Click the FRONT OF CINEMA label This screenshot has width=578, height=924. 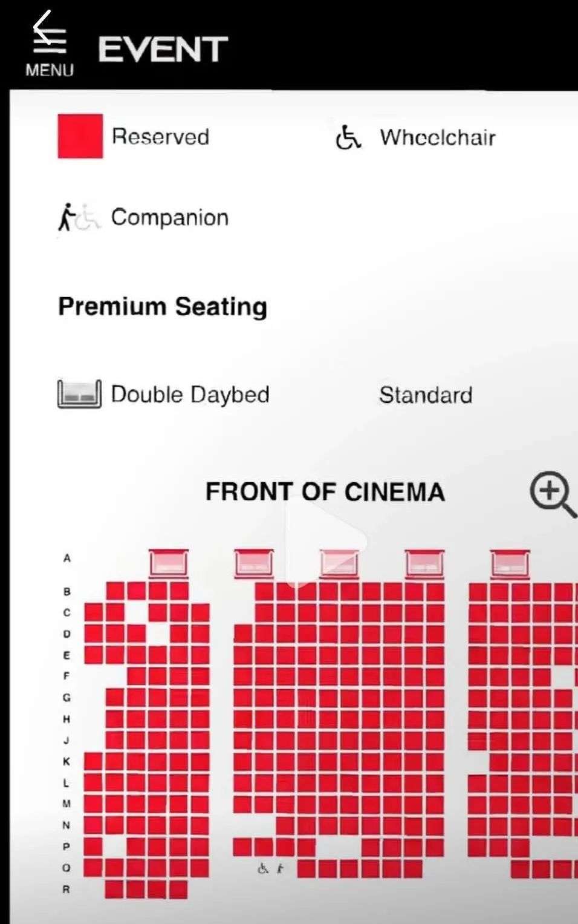[325, 492]
